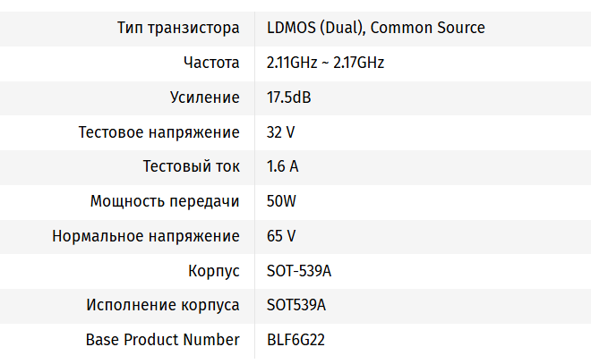The image size is (591, 364).
Task: Click the 'Нормальное напряжение' label
Action: tap(146, 236)
